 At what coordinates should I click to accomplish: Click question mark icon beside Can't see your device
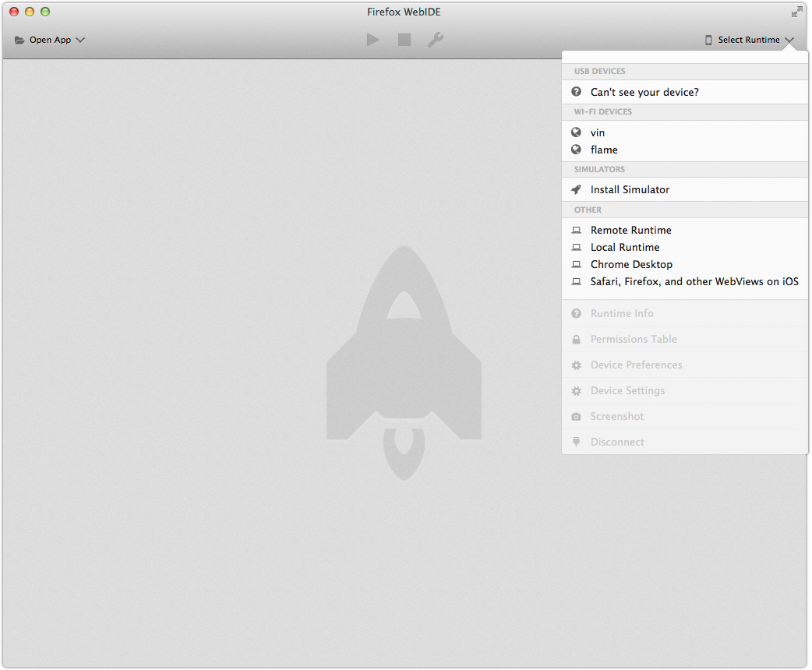(576, 92)
